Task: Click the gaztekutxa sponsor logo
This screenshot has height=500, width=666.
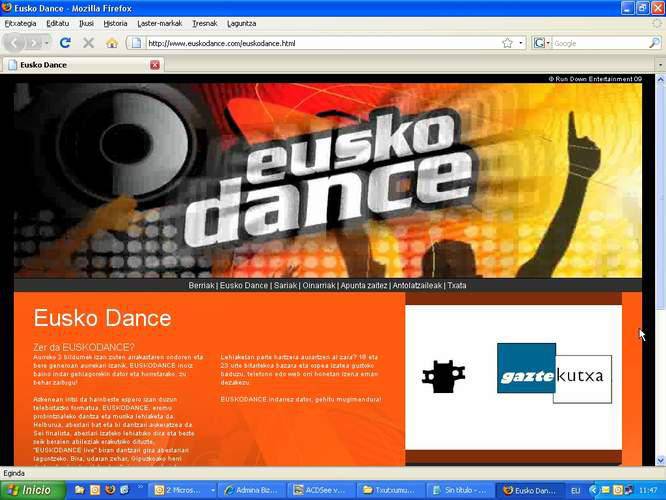Action: click(554, 373)
